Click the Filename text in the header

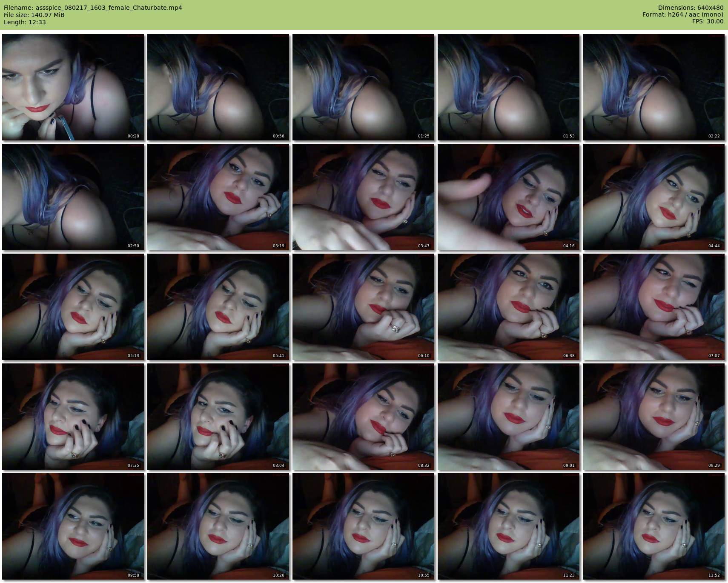coord(93,8)
